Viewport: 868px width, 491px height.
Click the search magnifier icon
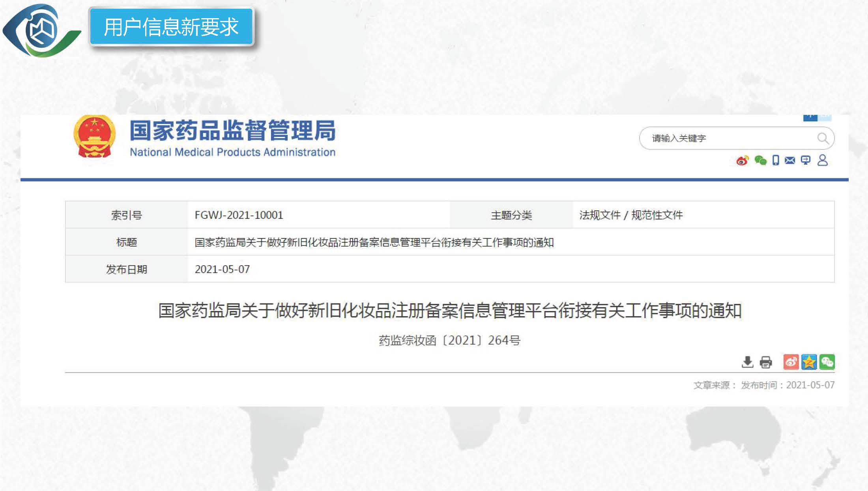(822, 138)
